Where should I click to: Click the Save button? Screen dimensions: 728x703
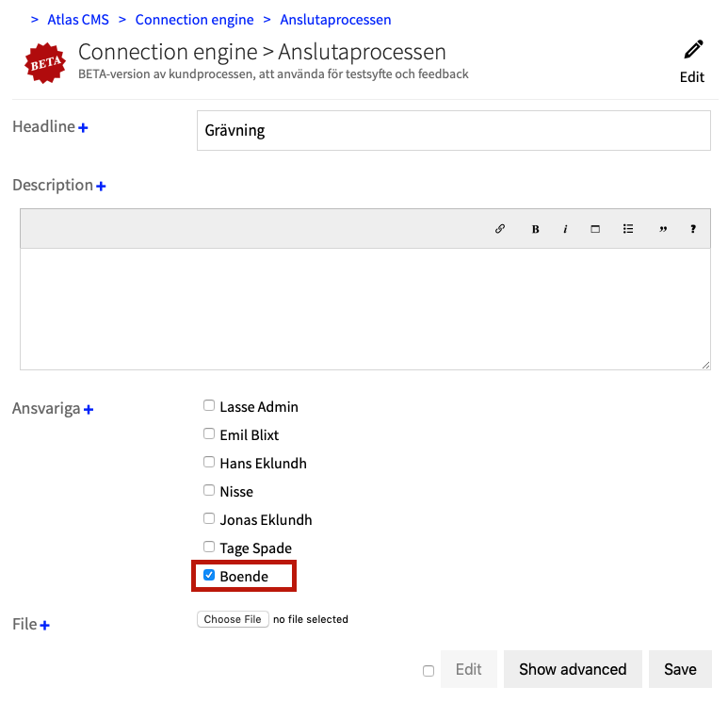[x=680, y=669]
